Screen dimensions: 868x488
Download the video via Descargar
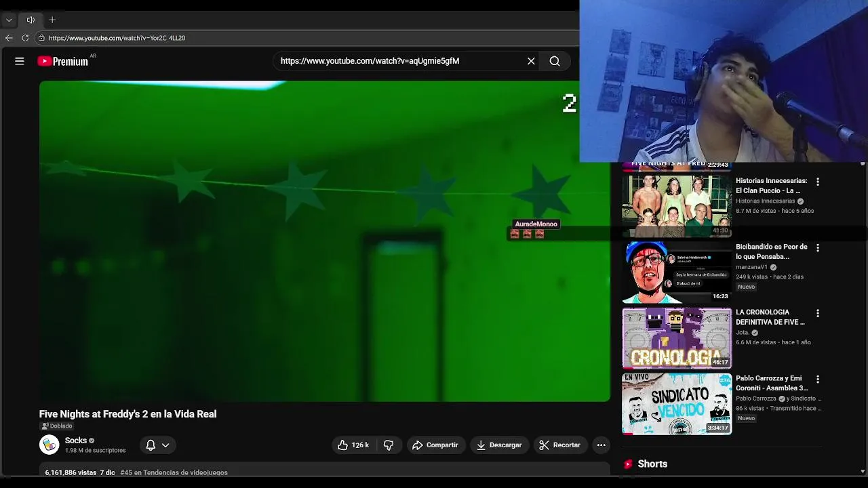(499, 445)
